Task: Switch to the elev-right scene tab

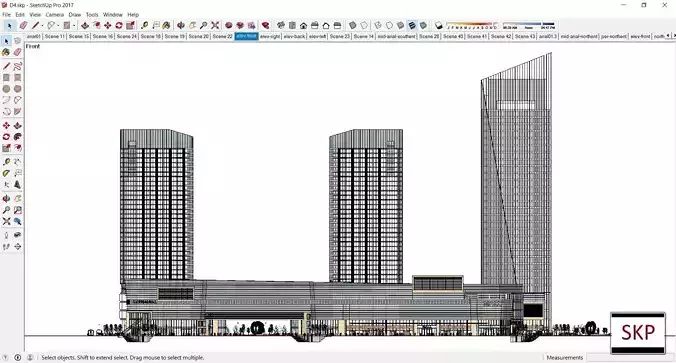Action: (270, 36)
